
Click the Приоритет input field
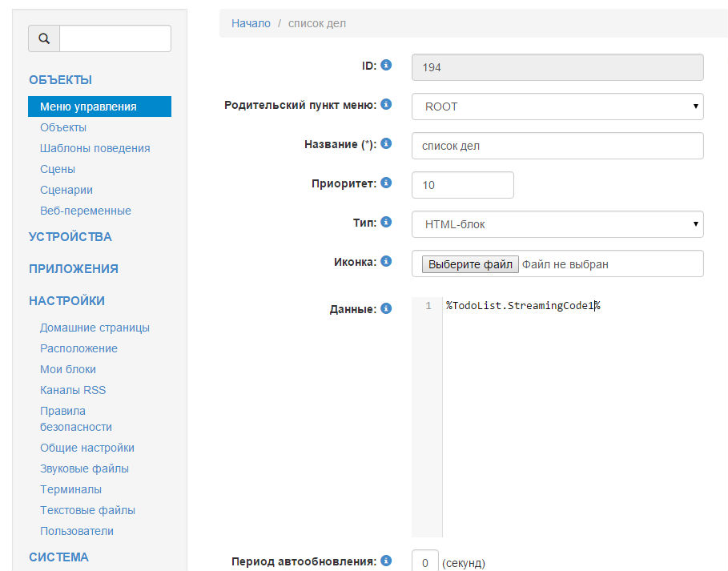462,185
